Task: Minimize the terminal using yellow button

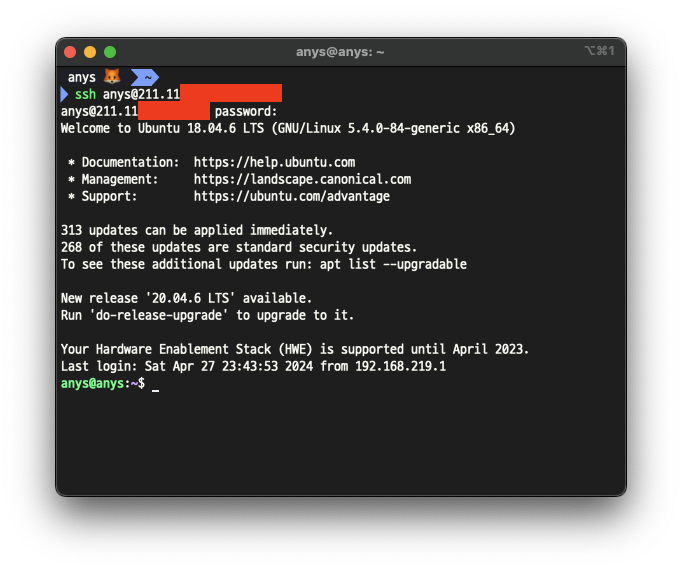Action: 90,52
